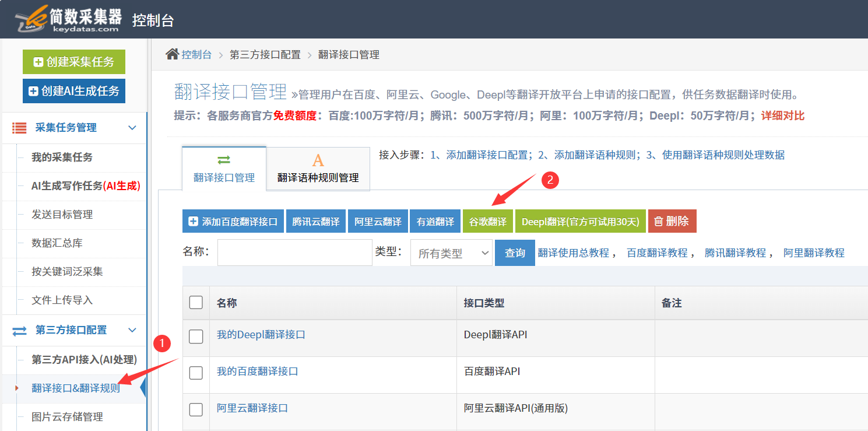Open AI生成写作任务 in sidebar
The height and width of the screenshot is (431, 868).
[x=86, y=186]
